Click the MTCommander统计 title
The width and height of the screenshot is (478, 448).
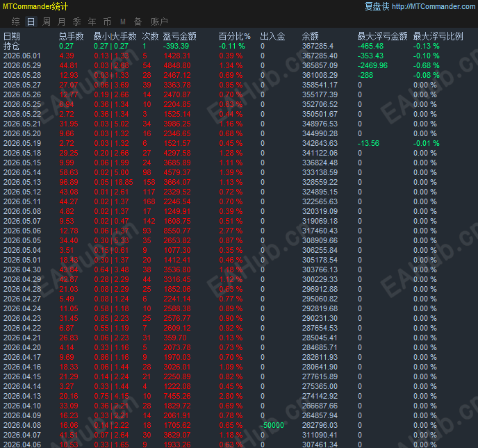pos(35,6)
